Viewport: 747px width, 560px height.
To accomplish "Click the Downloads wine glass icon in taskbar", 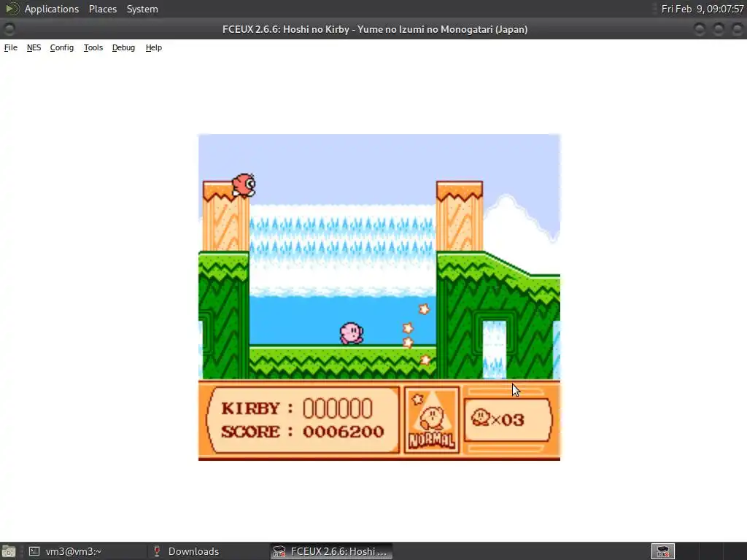I will click(x=157, y=551).
